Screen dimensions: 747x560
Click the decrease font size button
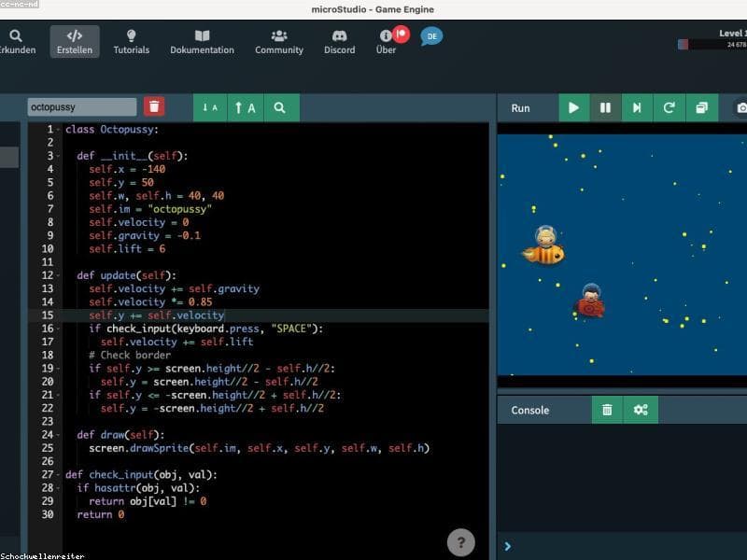(210, 107)
